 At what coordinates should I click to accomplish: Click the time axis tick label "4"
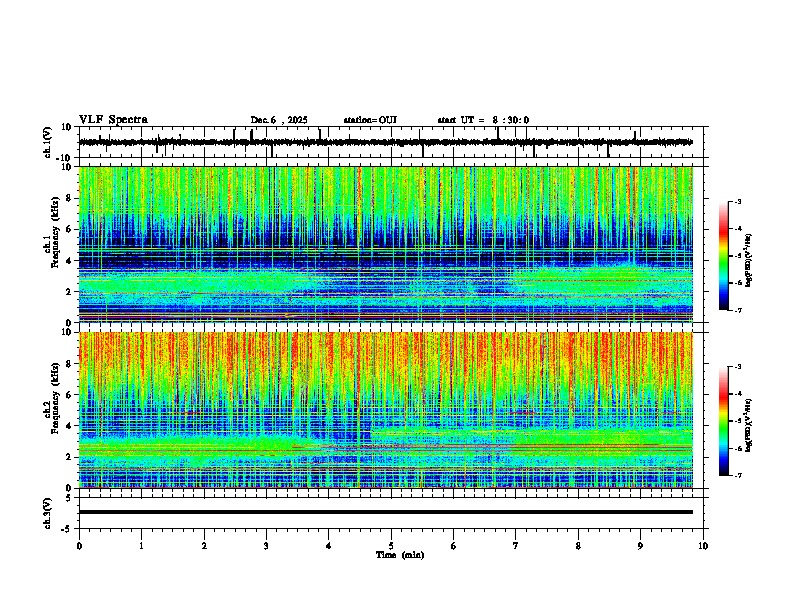click(x=329, y=546)
